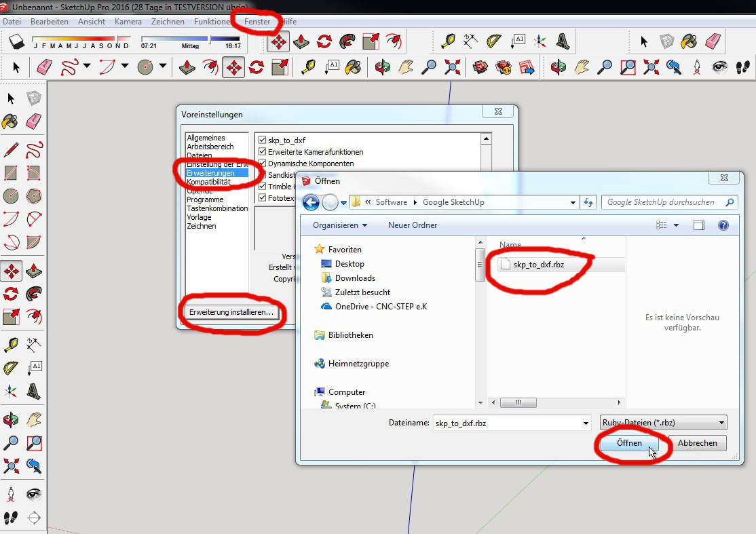Click Neuer Ordner button
The width and height of the screenshot is (756, 534).
tap(413, 225)
